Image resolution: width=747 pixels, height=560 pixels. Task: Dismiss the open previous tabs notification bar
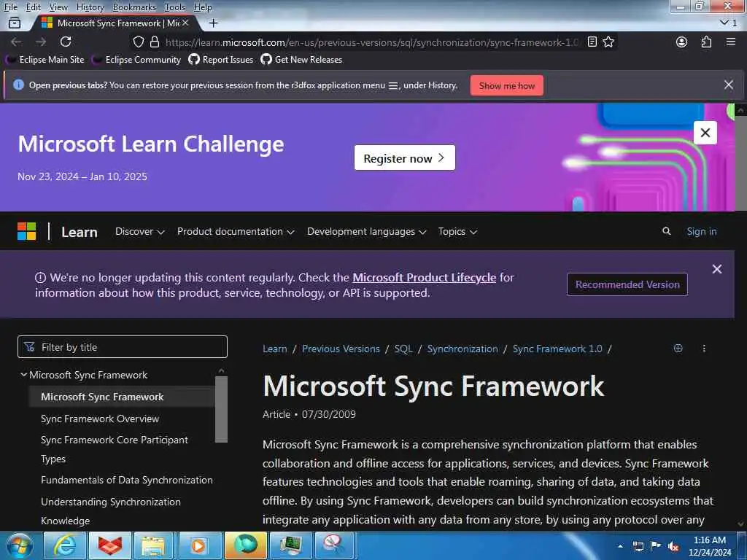(729, 85)
